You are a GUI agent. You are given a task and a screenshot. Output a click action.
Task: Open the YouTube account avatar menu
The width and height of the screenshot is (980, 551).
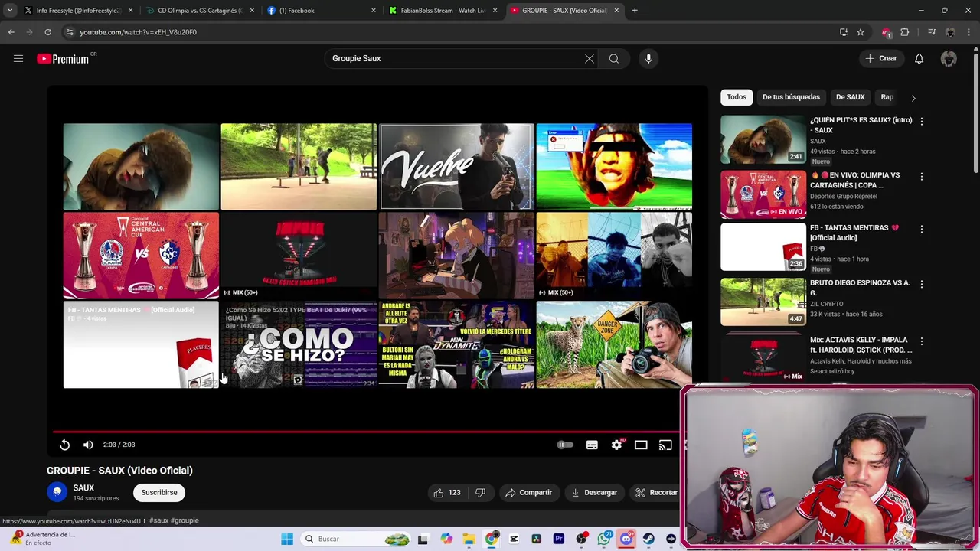(949, 58)
